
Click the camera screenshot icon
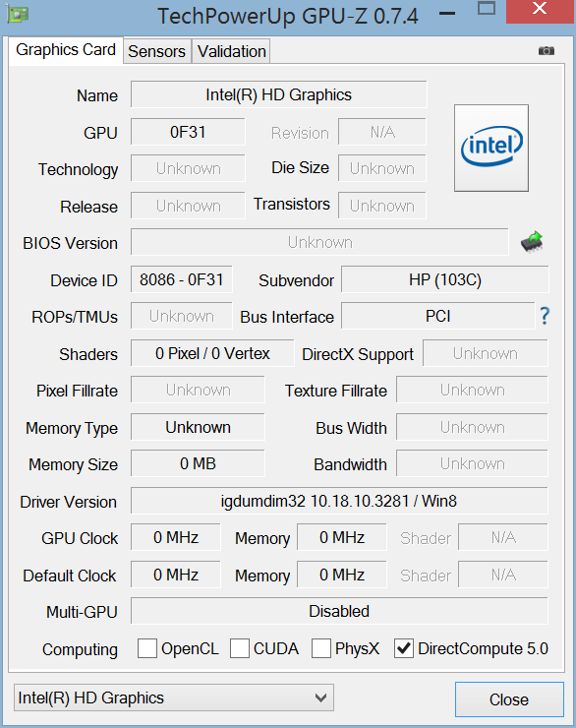tap(547, 50)
